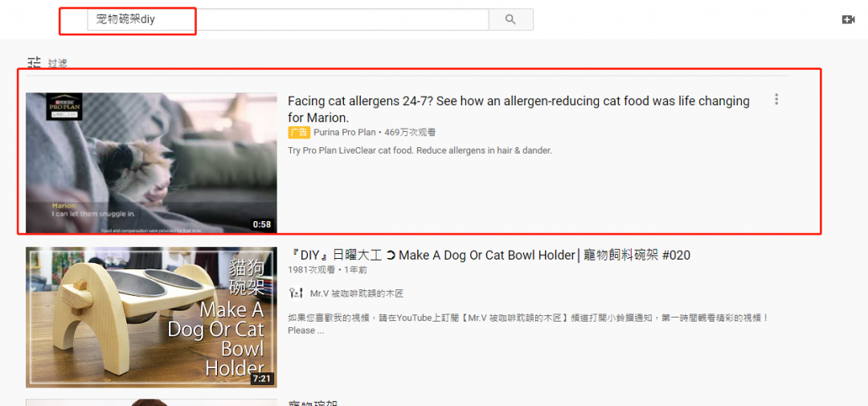Open the Purina cat ad thumbnail

151,162
